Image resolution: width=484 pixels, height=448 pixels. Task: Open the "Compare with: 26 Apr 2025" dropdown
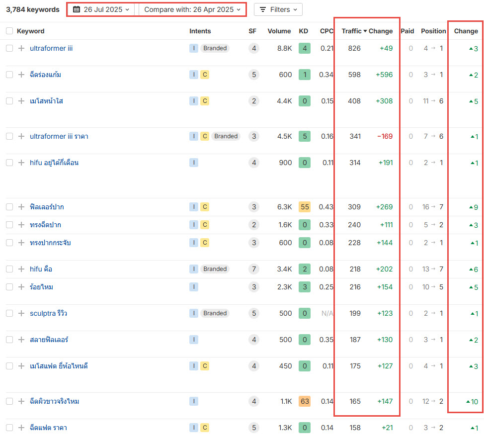[x=192, y=9]
